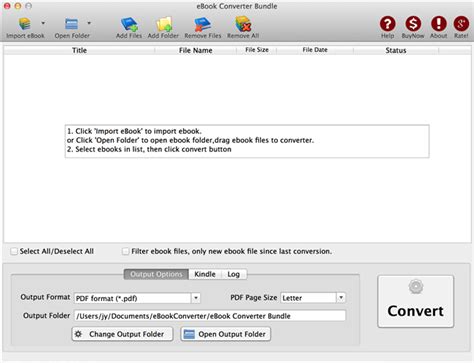
Task: Sort by the Status column header
Action: (396, 50)
